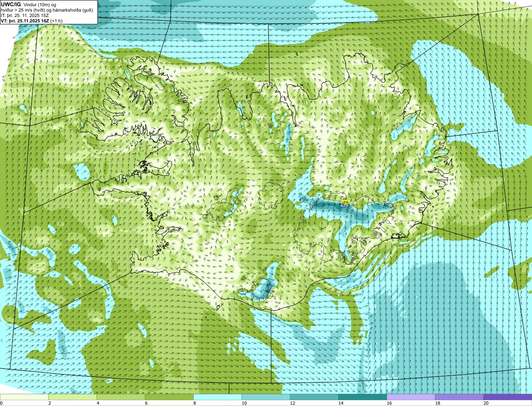This screenshot has height=406, width=532.
Task: Click the "UWC/IG: Vindur (10m) og" title line
Action: click(x=29, y=5)
